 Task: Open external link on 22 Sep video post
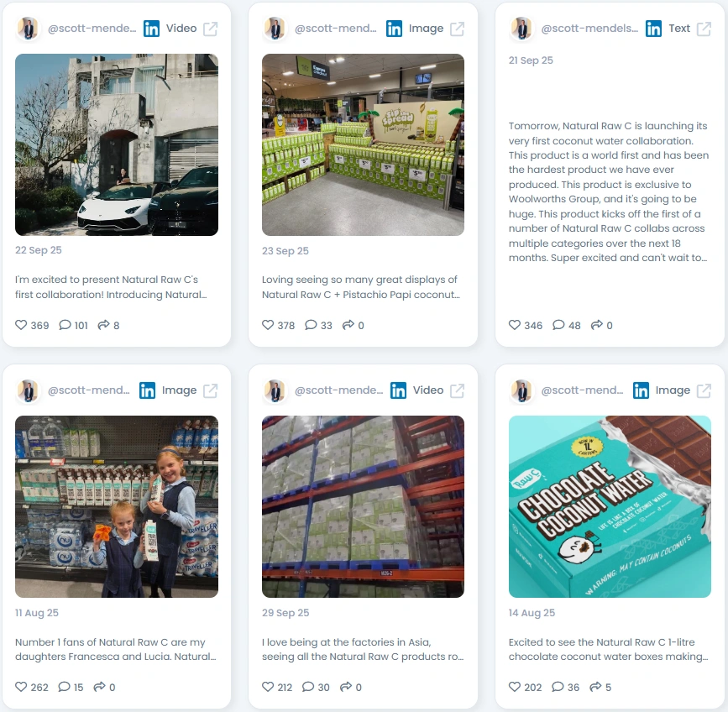tap(210, 29)
